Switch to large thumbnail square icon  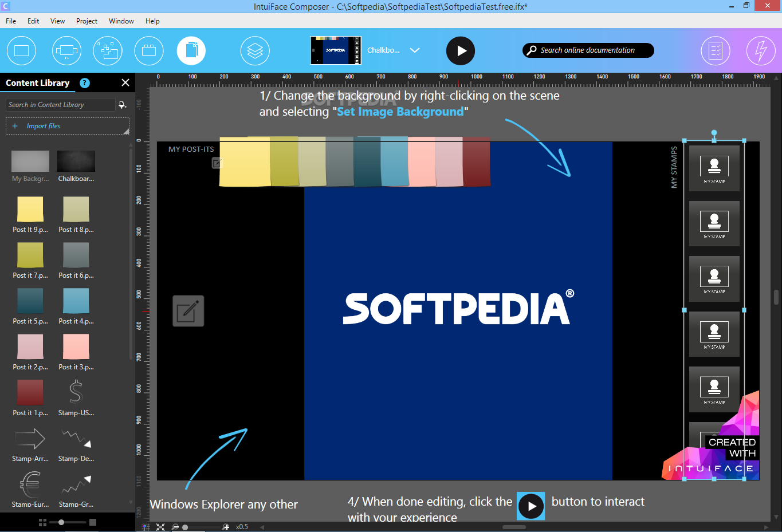[93, 522]
